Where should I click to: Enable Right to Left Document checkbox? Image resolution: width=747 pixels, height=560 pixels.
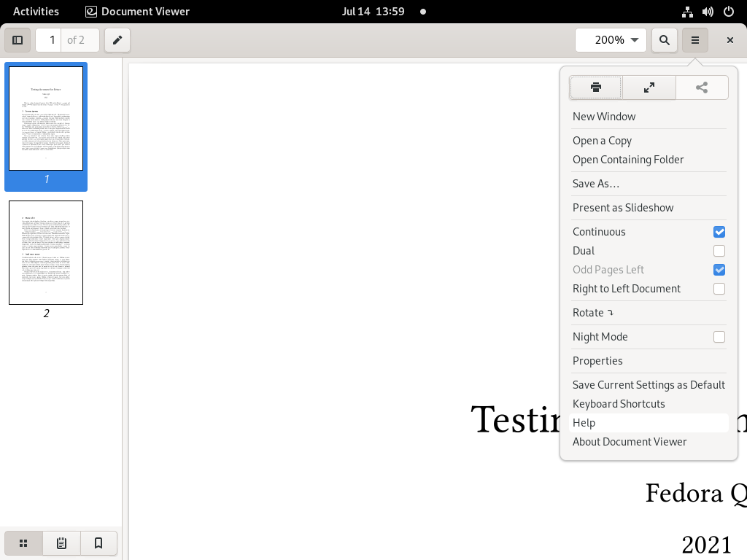[x=719, y=289]
